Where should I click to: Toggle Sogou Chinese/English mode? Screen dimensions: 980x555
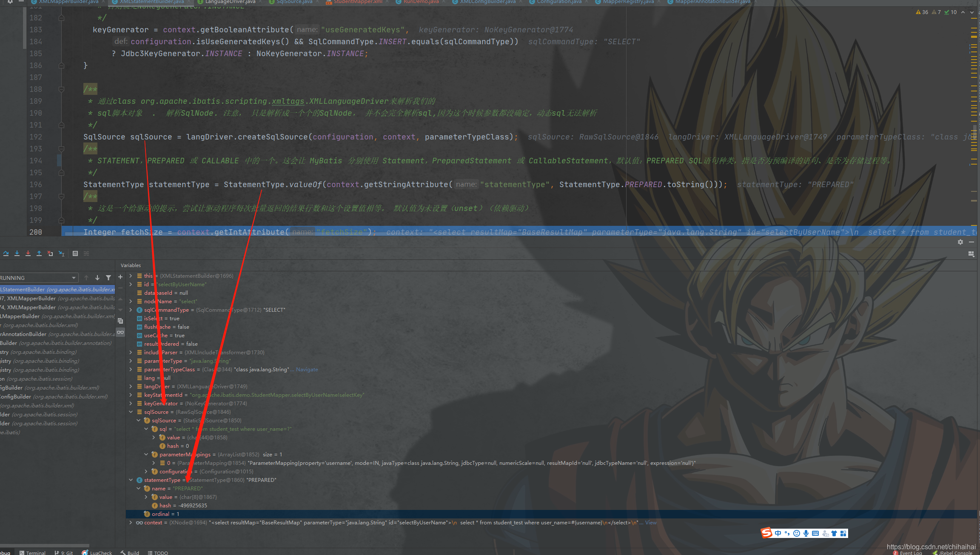pyautogui.click(x=778, y=533)
